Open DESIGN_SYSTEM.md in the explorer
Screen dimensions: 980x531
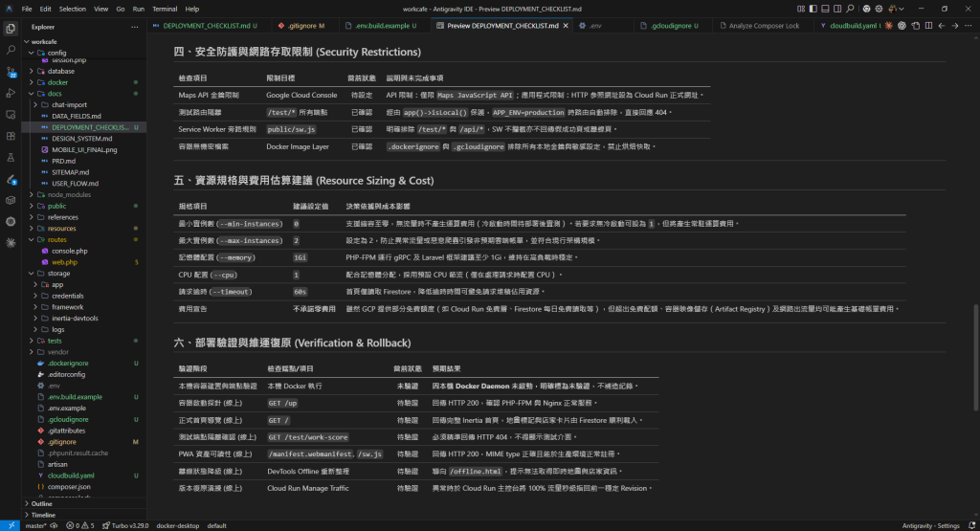82,139
